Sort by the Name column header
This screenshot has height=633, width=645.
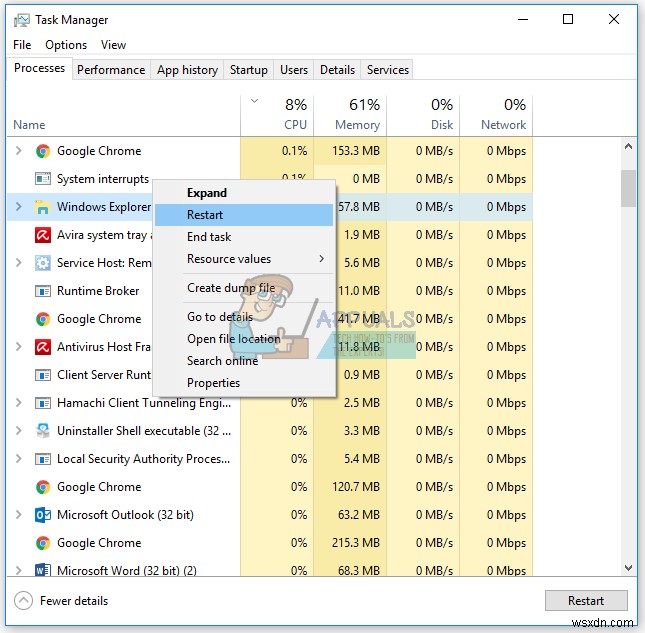click(123, 115)
